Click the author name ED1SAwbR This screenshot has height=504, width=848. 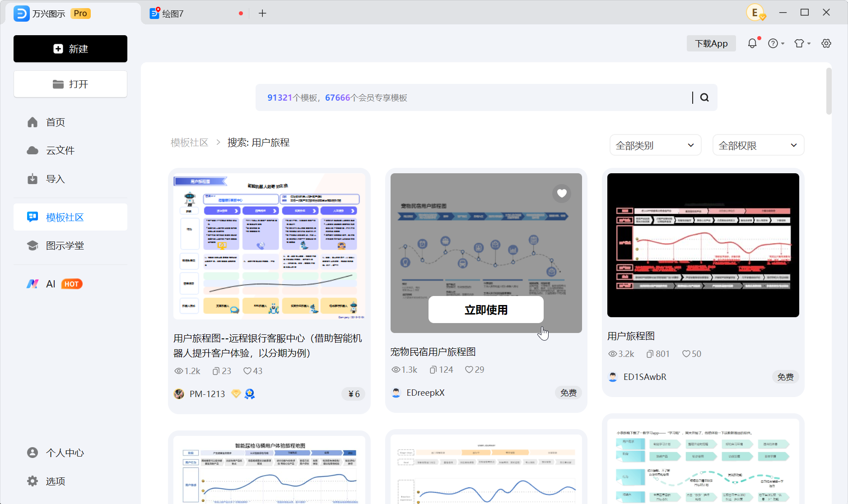[645, 377]
